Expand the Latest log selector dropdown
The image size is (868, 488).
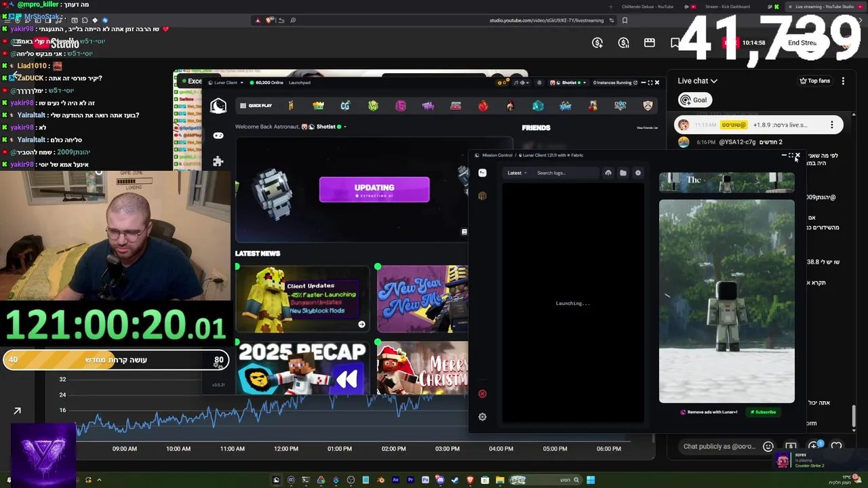click(517, 173)
